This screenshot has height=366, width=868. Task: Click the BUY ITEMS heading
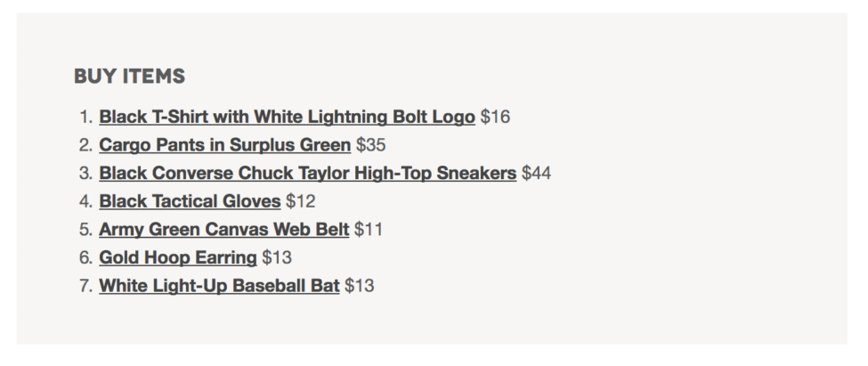[130, 77]
